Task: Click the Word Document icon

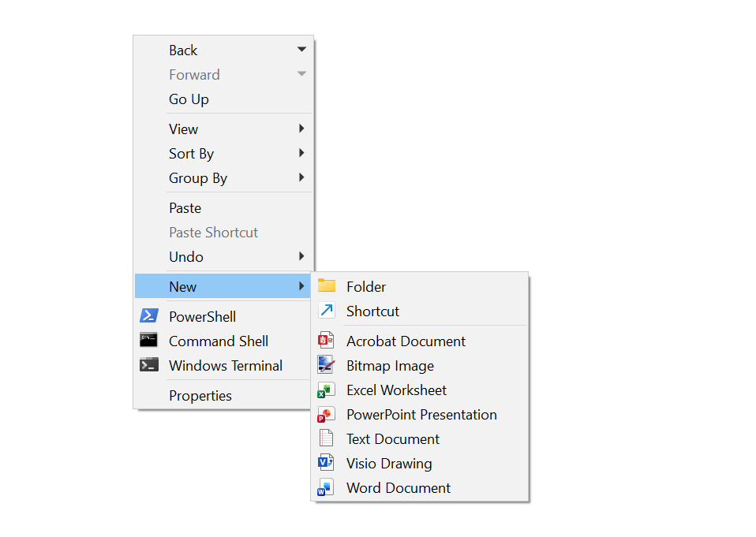Action: click(x=326, y=488)
